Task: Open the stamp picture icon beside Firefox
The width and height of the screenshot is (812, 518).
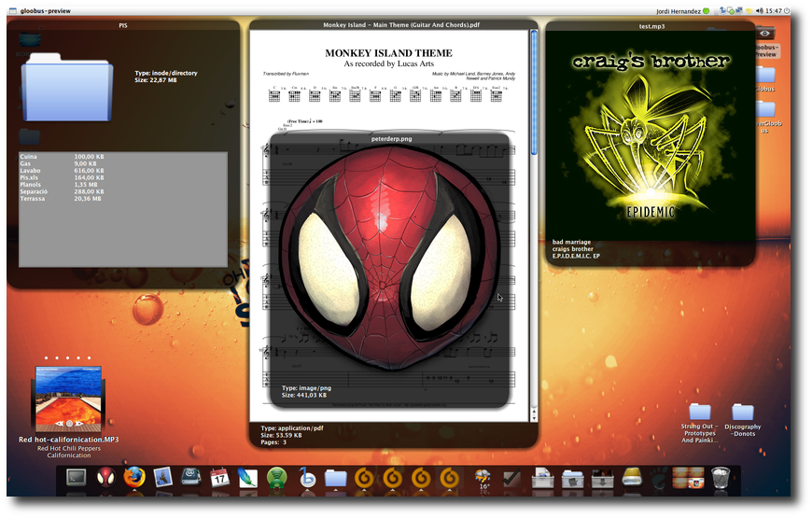Action: (x=162, y=477)
